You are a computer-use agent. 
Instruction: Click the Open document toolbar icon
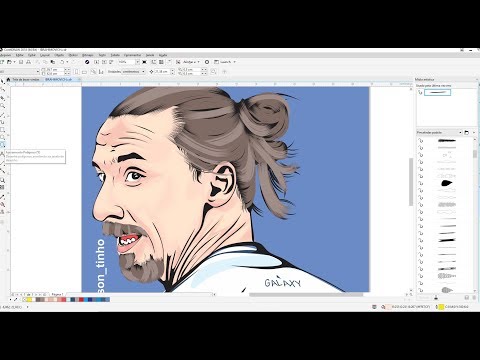[x=9, y=62]
